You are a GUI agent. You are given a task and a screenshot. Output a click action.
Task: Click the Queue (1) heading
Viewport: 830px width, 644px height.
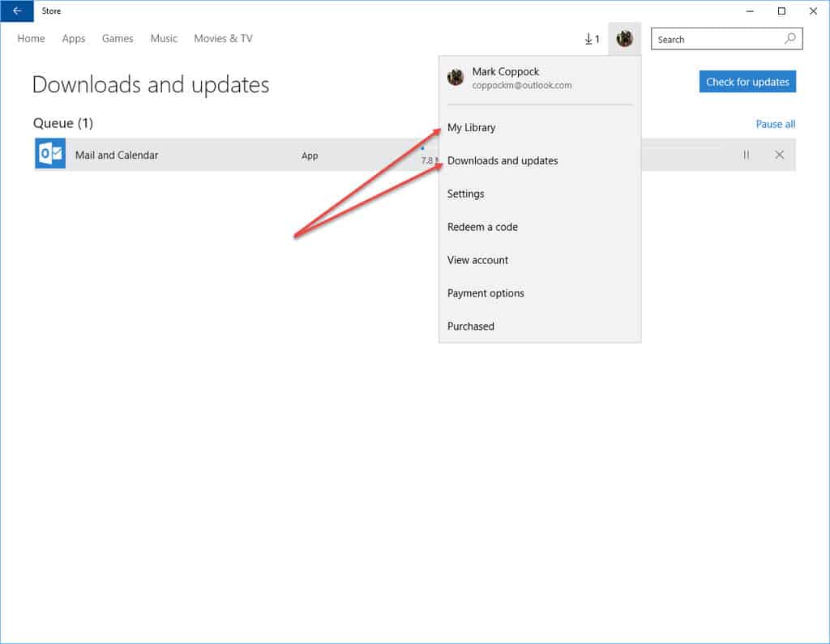click(x=63, y=123)
